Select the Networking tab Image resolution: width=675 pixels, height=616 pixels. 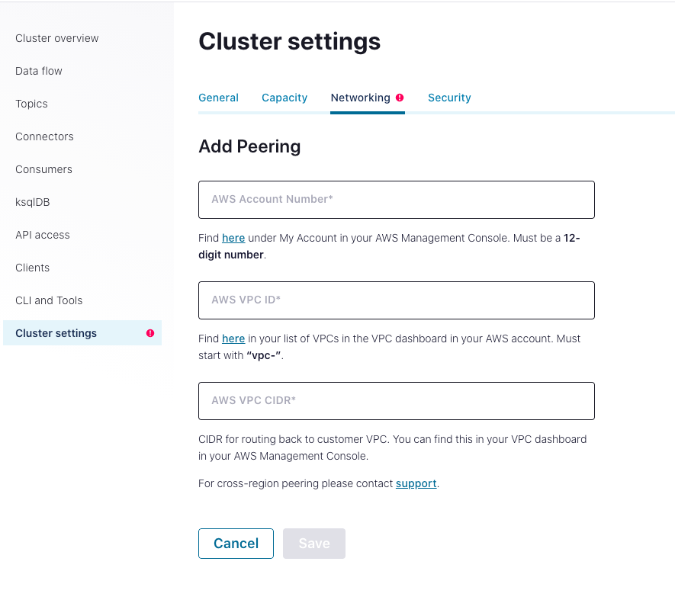(360, 98)
